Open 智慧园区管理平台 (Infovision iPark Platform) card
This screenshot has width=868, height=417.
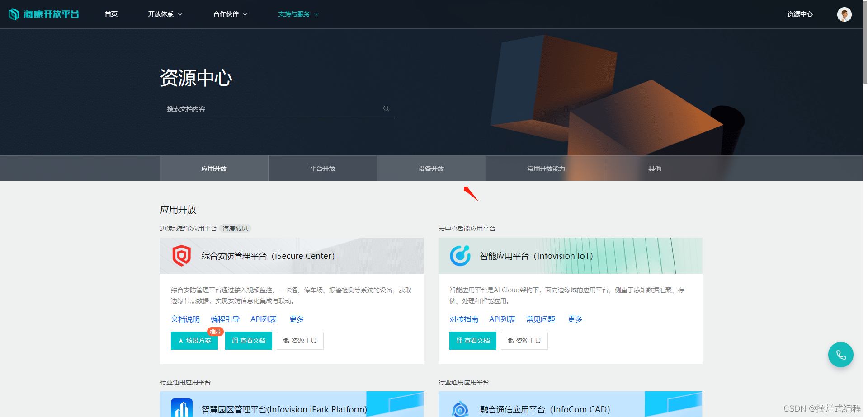[x=292, y=404]
